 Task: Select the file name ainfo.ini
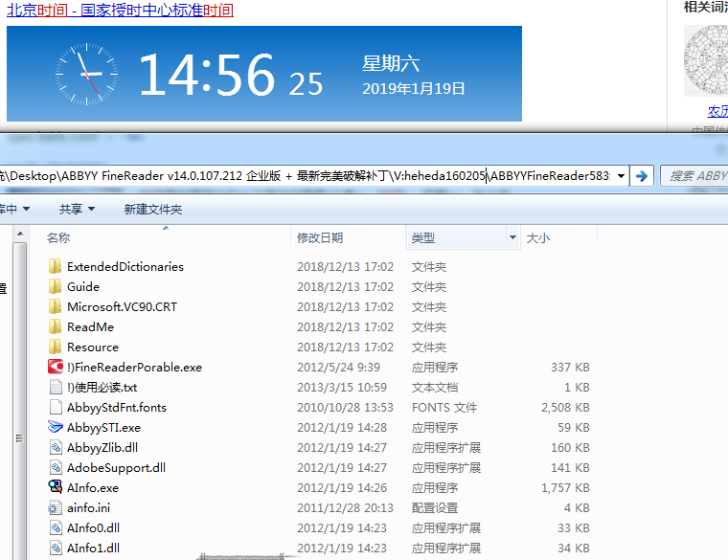click(89, 508)
